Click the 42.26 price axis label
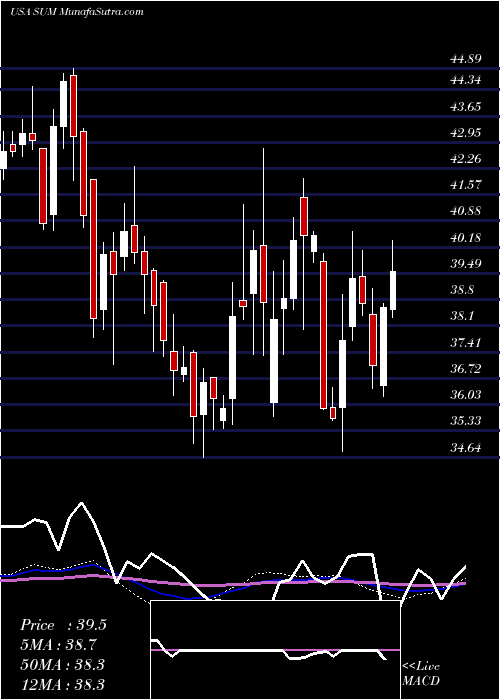This screenshot has width=500, height=700. (x=465, y=159)
